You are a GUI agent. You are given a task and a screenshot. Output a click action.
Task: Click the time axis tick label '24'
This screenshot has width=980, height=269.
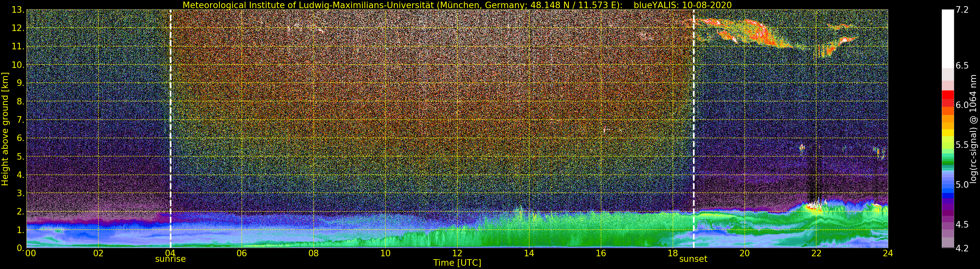(x=888, y=253)
